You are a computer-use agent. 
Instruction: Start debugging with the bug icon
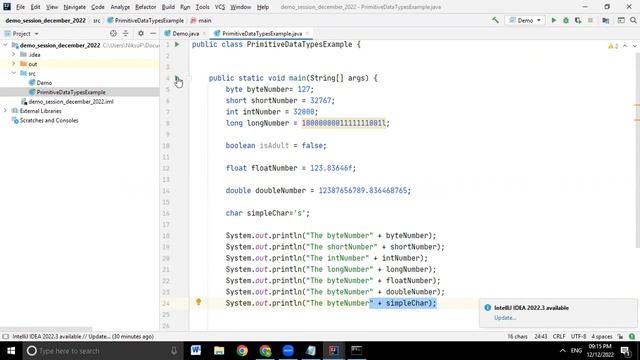566,20
